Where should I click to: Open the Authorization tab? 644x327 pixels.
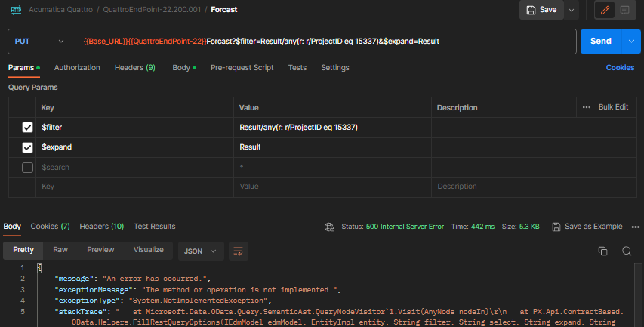tap(77, 68)
